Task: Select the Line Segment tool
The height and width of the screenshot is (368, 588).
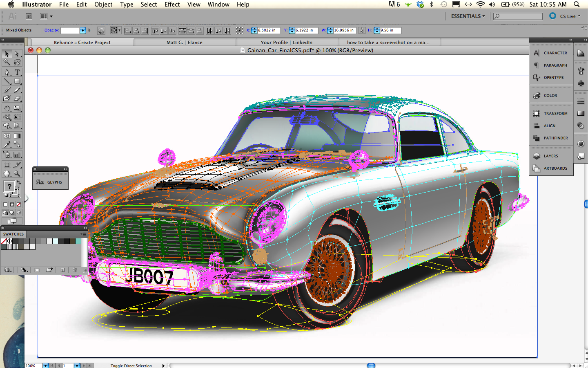Action: (7, 81)
